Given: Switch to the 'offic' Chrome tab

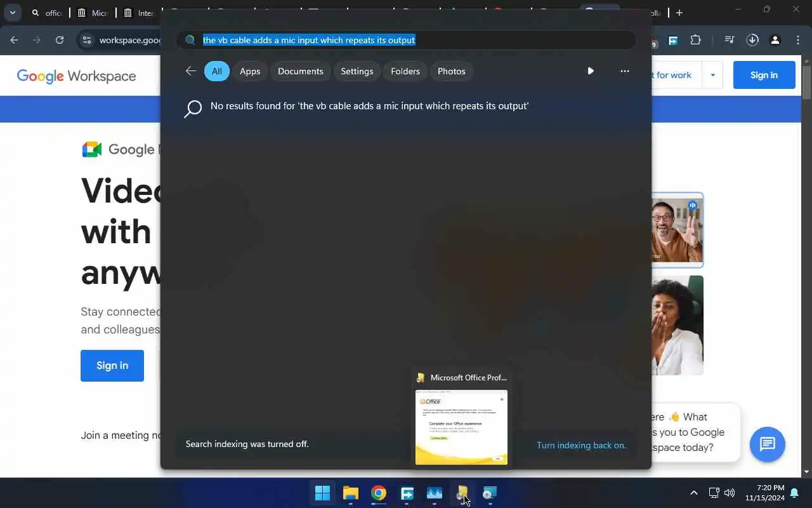Looking at the screenshot, I should point(47,13).
